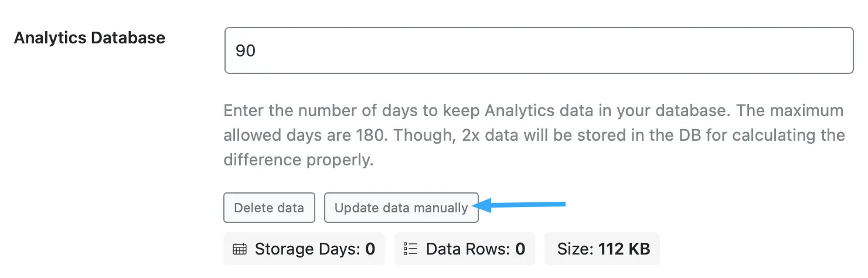Click the bold 0 in Data Rows
868x278 pixels.
point(520,249)
